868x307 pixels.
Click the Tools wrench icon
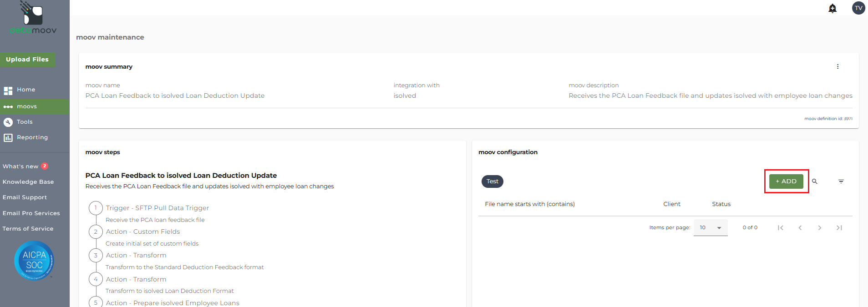[x=8, y=122]
